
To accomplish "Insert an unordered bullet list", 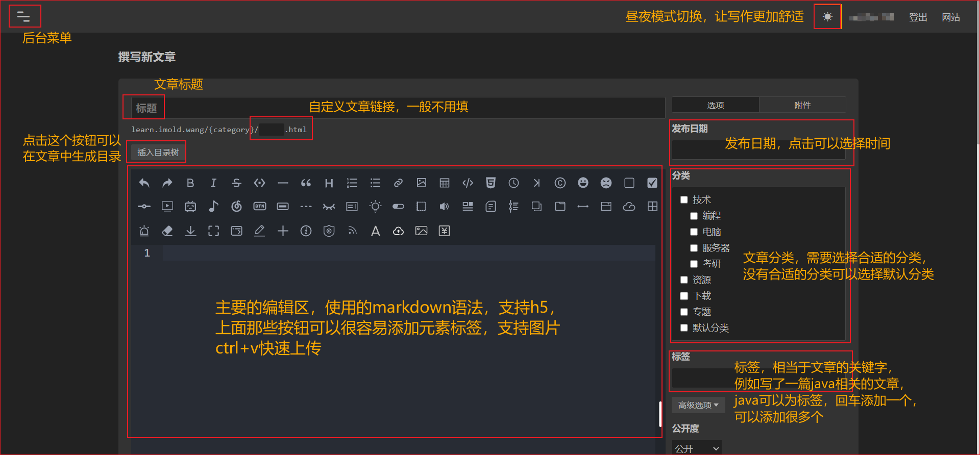I will coord(375,183).
